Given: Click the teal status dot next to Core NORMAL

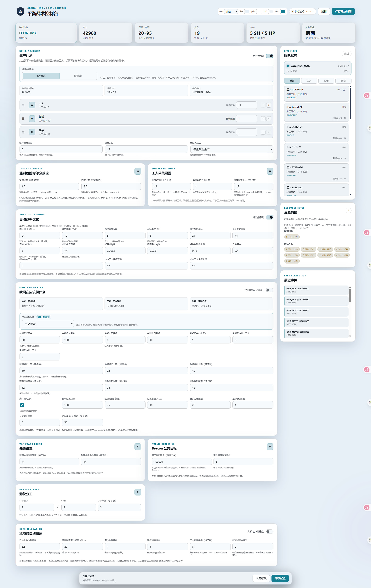Looking at the screenshot, I should pos(288,66).
